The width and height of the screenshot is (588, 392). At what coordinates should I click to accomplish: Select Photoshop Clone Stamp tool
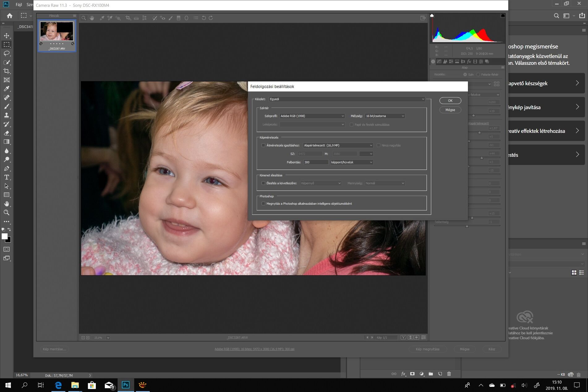[x=6, y=115]
